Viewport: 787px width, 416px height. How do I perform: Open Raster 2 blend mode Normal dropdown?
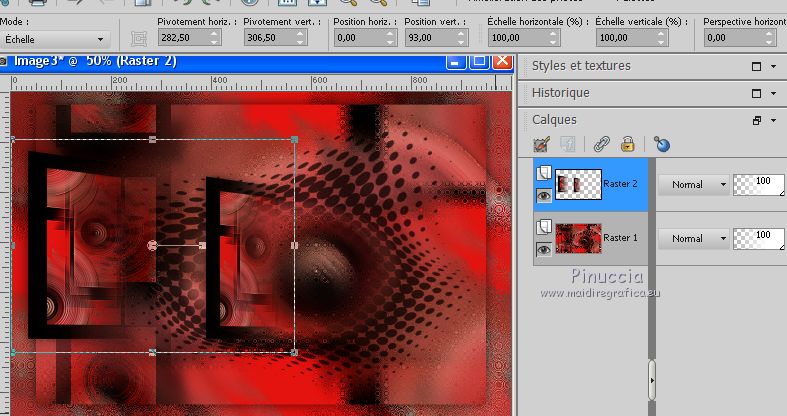[x=693, y=185]
